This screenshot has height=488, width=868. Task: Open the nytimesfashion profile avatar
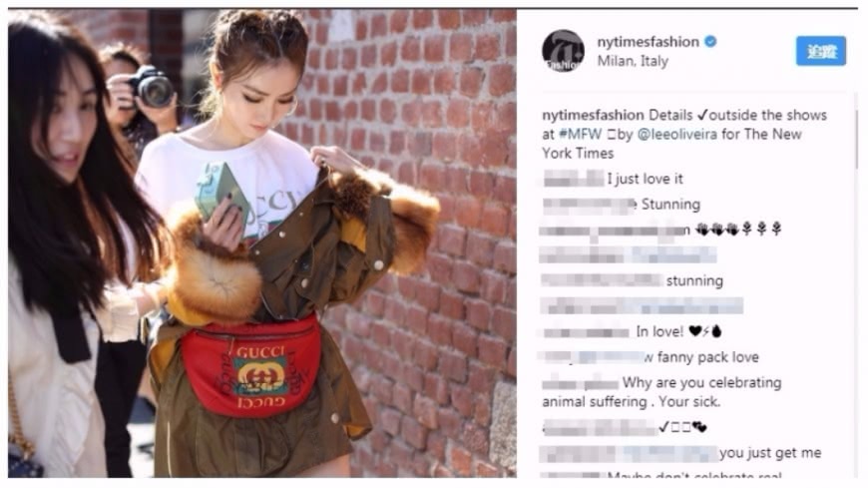563,51
